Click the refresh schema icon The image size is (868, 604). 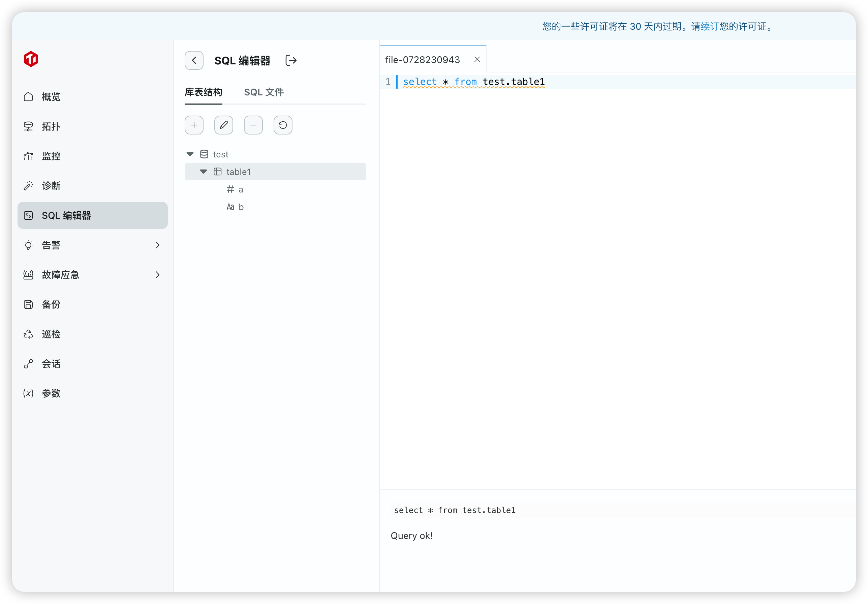click(283, 125)
